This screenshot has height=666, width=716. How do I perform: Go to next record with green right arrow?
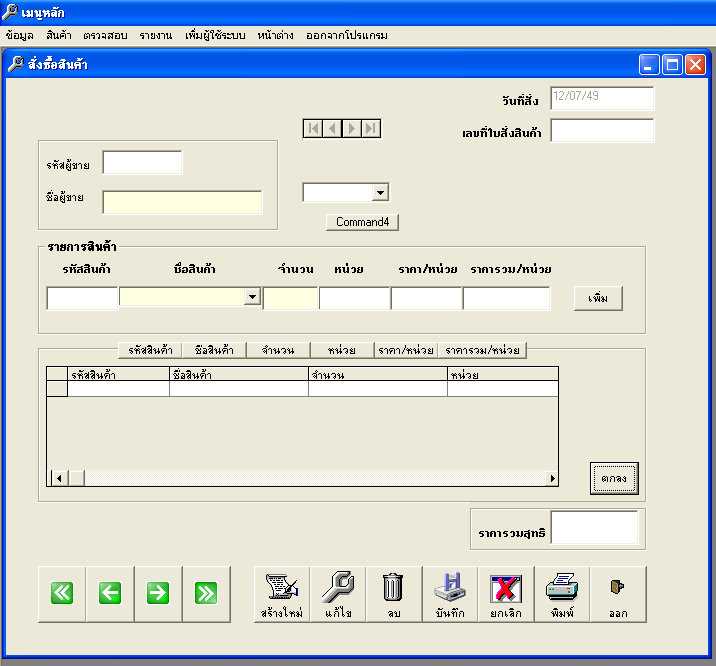pos(158,593)
